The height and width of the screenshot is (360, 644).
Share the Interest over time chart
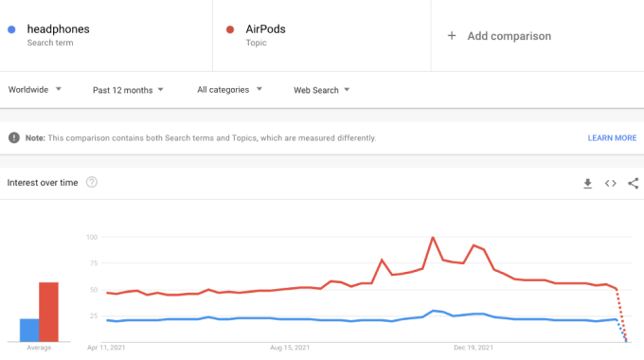(x=633, y=183)
